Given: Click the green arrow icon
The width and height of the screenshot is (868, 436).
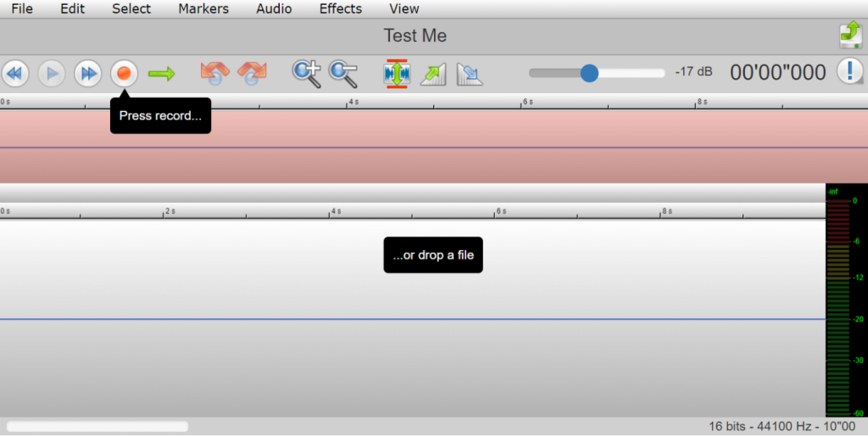Looking at the screenshot, I should point(162,74).
